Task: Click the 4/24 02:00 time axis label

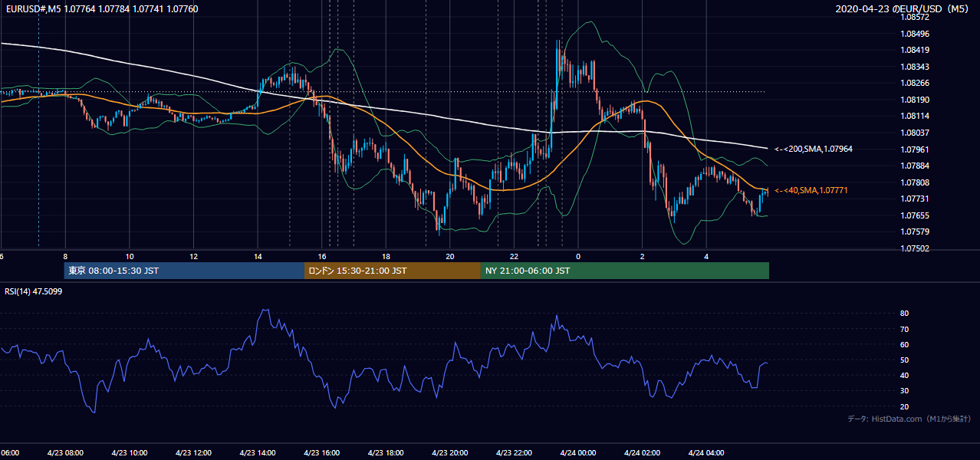Action: pos(643,453)
